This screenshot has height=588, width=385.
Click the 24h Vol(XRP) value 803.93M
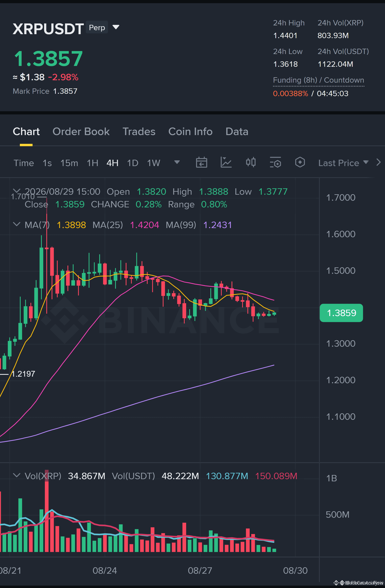pos(333,36)
